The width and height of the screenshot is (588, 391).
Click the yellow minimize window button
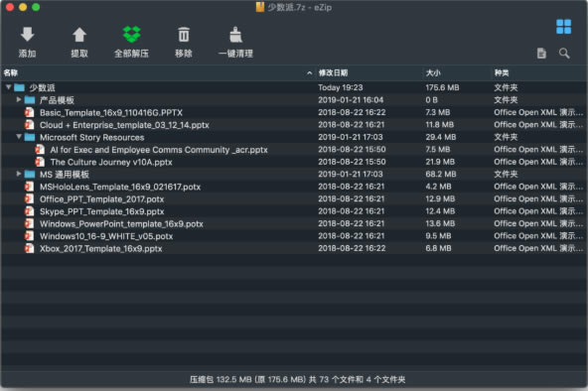(23, 7)
